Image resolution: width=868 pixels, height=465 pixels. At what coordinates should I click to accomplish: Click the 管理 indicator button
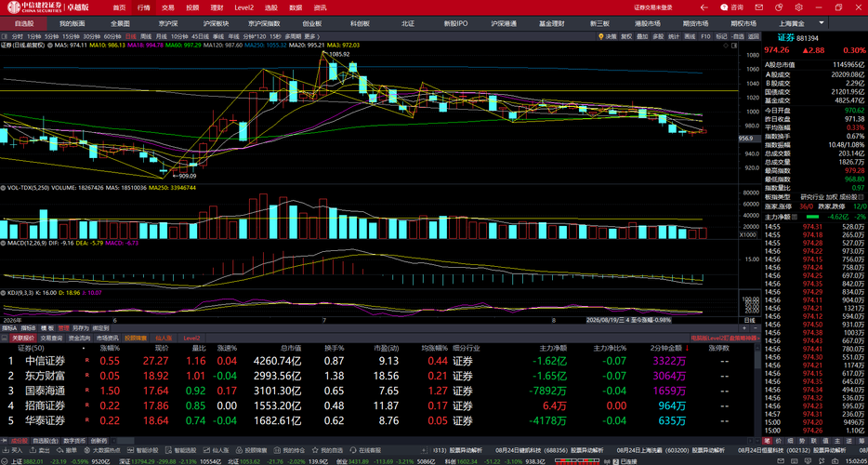[64, 328]
